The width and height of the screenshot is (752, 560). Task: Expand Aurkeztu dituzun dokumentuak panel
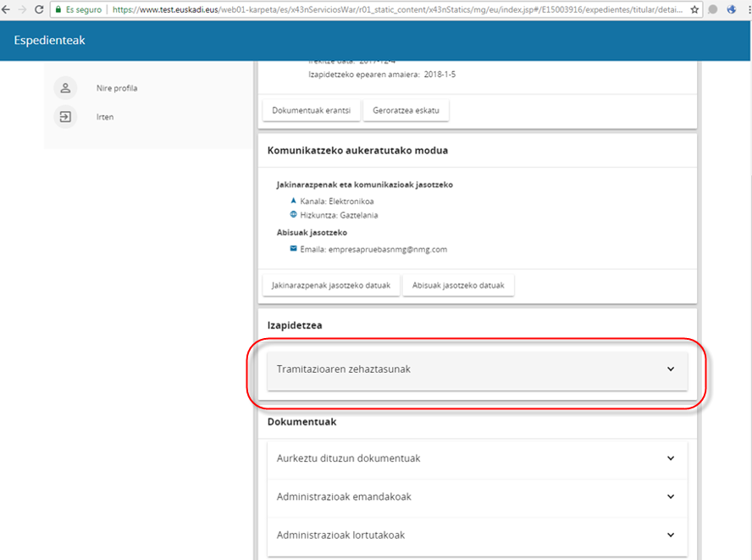pos(670,458)
